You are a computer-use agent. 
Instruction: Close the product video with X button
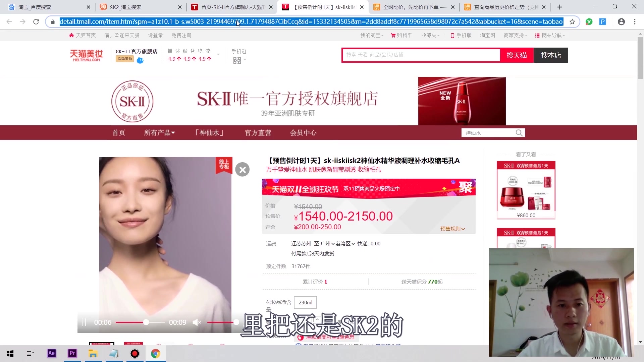[x=242, y=170]
